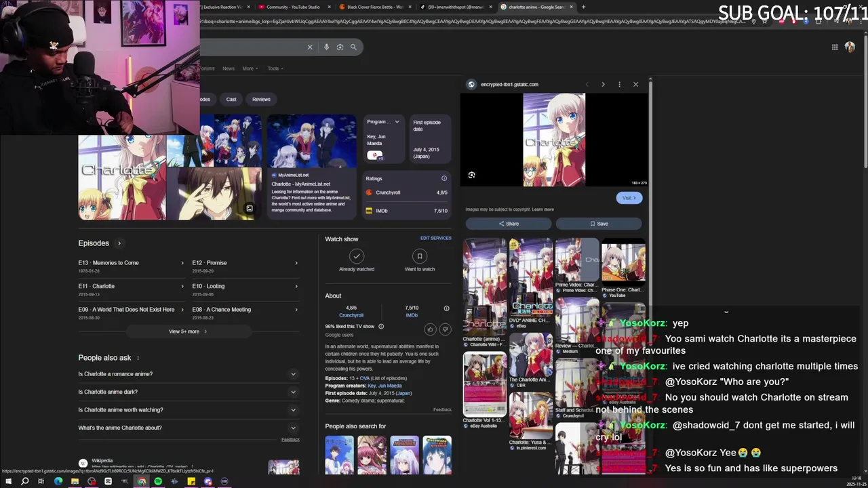
Task: Open info icon in About ratings row
Action: tap(446, 308)
